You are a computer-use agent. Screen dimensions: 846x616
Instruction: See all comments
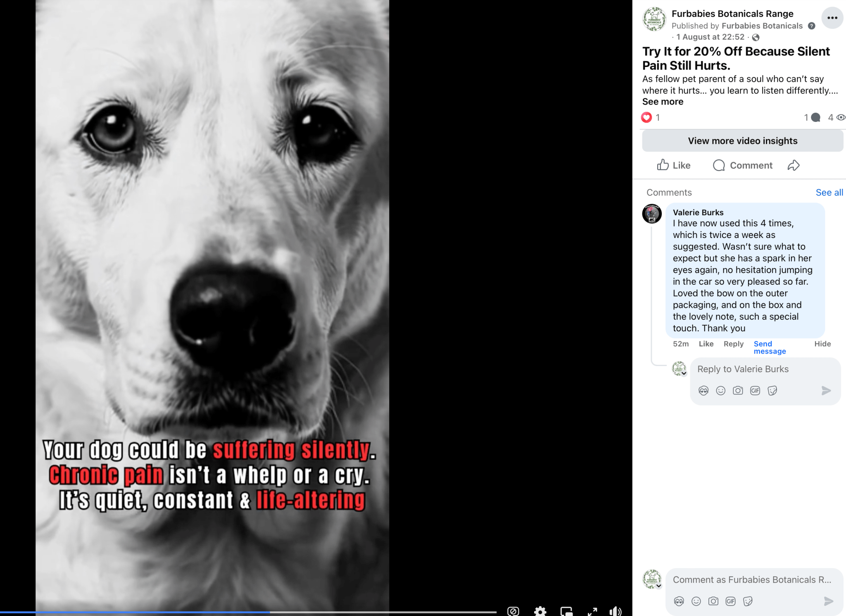click(x=829, y=193)
